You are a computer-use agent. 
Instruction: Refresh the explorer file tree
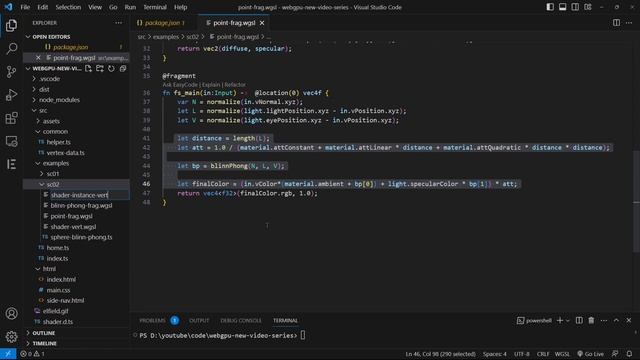point(111,69)
